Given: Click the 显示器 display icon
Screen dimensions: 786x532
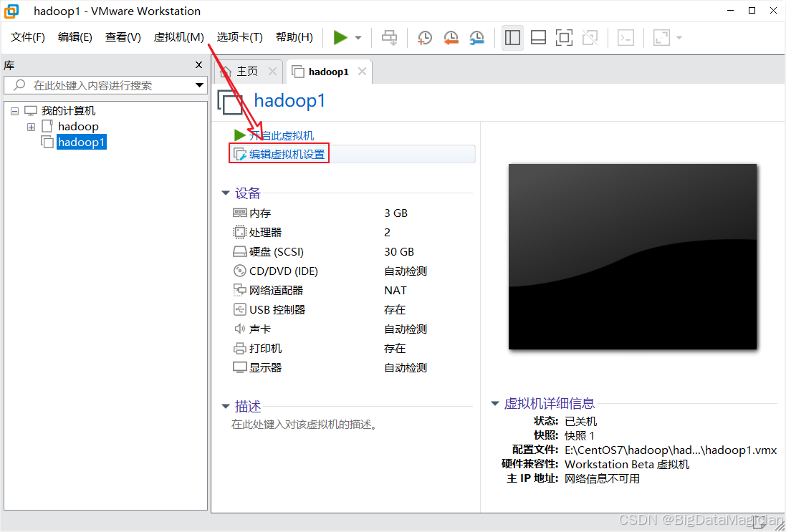Looking at the screenshot, I should click(239, 368).
